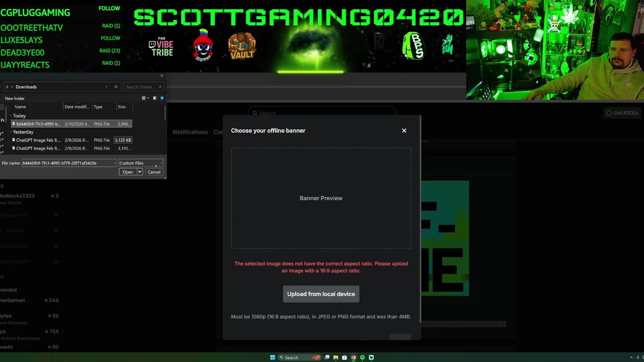This screenshot has height=362, width=644.
Task: Click the 2,066 size cell
Action: click(123, 124)
